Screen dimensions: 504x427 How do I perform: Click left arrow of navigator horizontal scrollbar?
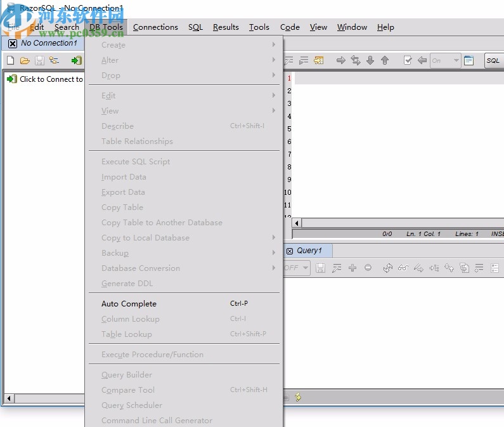click(x=9, y=398)
